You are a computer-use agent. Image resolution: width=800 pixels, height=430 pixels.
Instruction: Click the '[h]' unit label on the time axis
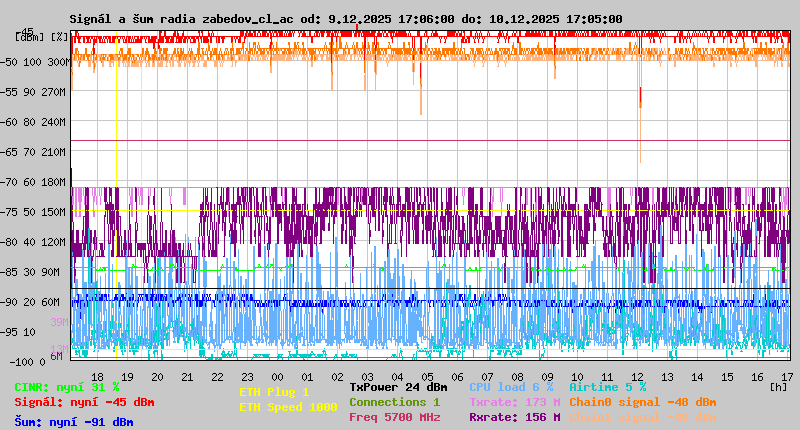pyautogui.click(x=778, y=386)
